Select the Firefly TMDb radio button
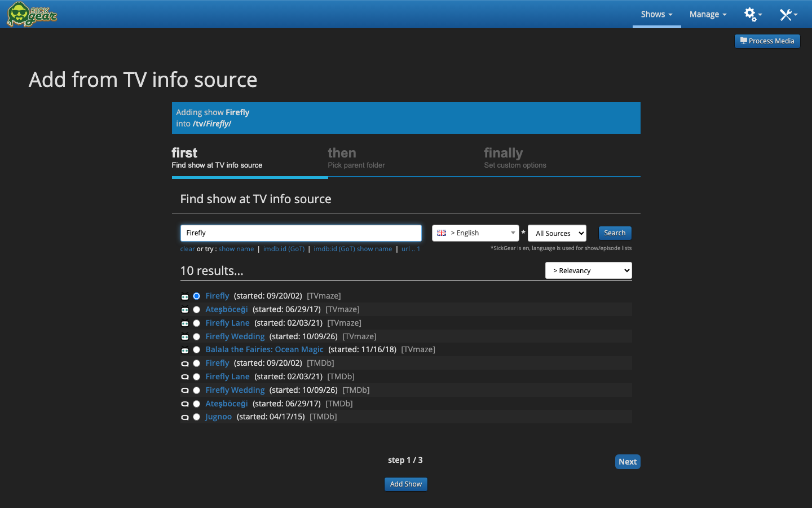Screen dimensions: 812x508 pyautogui.click(x=196, y=364)
